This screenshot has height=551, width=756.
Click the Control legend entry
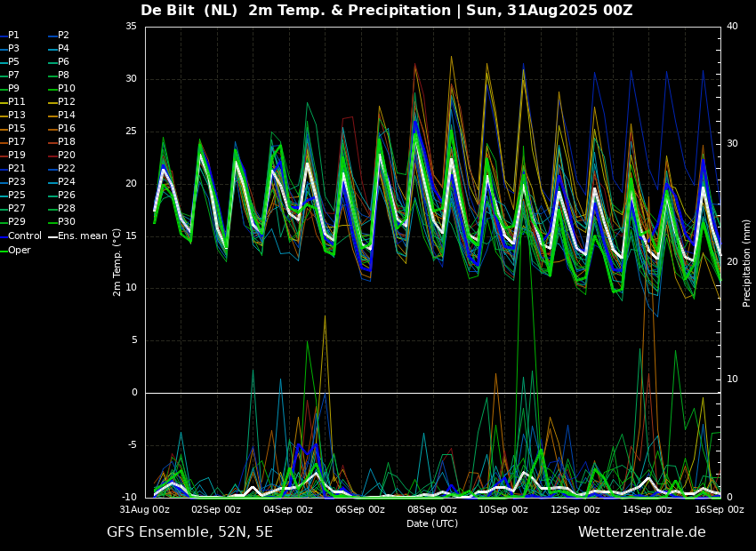point(24,236)
